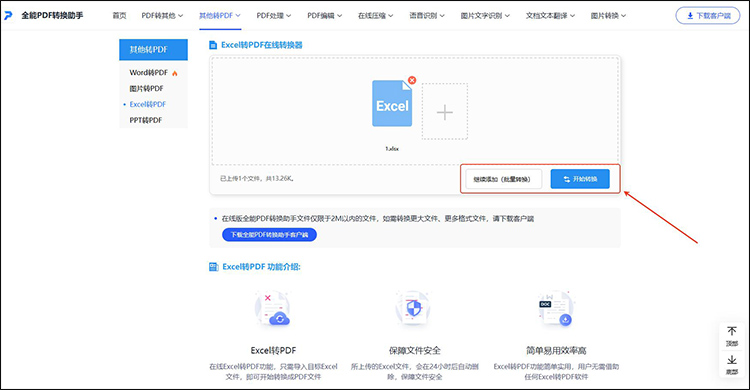
Task: Click the 保障文件安全 shield icon
Action: [413, 309]
